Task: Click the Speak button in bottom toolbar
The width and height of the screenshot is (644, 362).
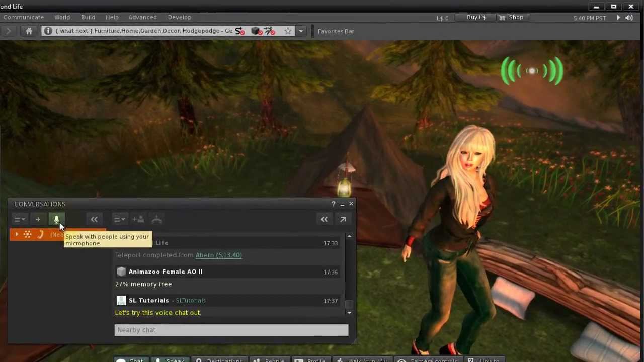Action: 170,360
